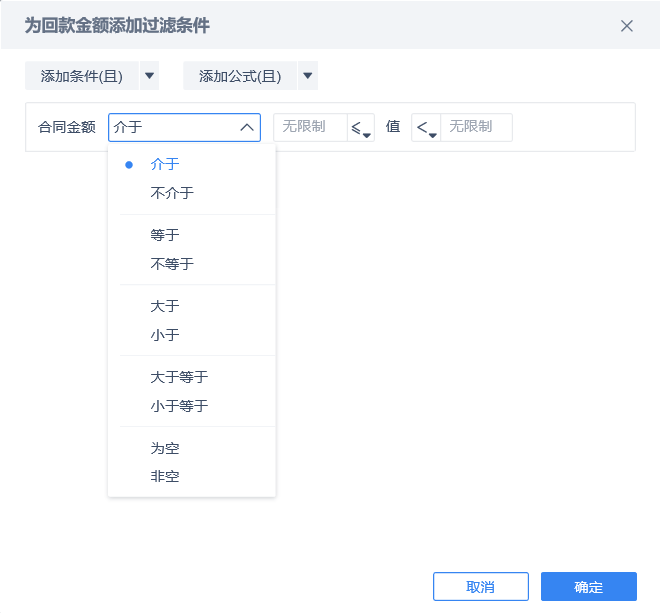This screenshot has height=613, width=660.
Task: Select 大于等于 in the dropdown
Action: click(179, 377)
